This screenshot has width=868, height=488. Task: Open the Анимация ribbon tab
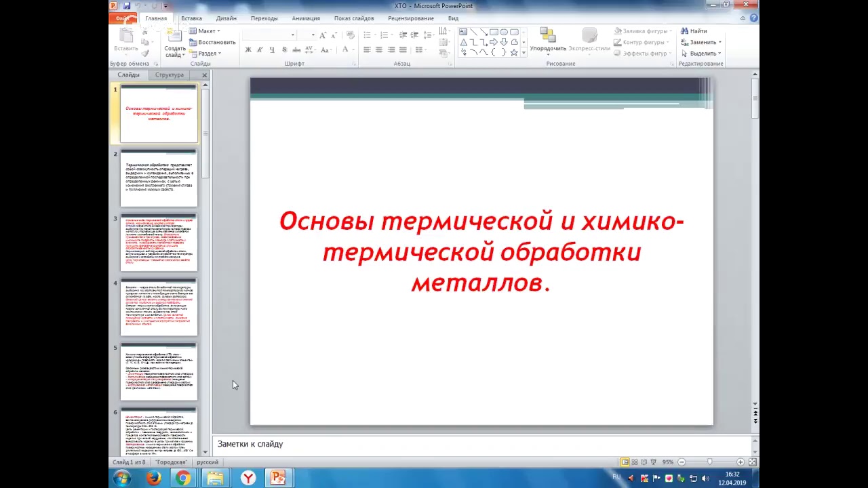pyautogui.click(x=307, y=18)
